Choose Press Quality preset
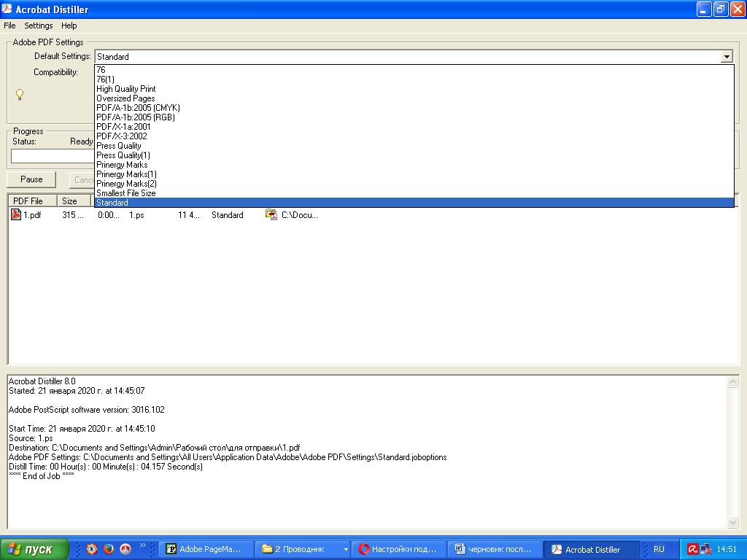747x560 pixels. coord(414,146)
